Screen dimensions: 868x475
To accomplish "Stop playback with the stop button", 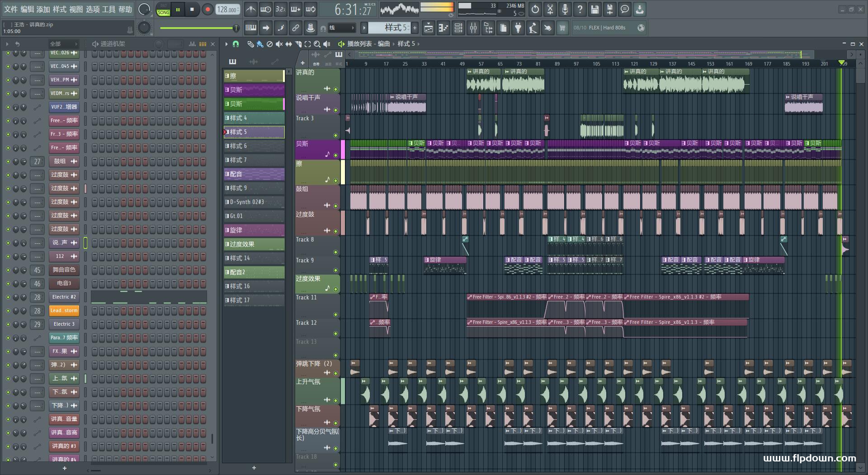I will pyautogui.click(x=192, y=9).
